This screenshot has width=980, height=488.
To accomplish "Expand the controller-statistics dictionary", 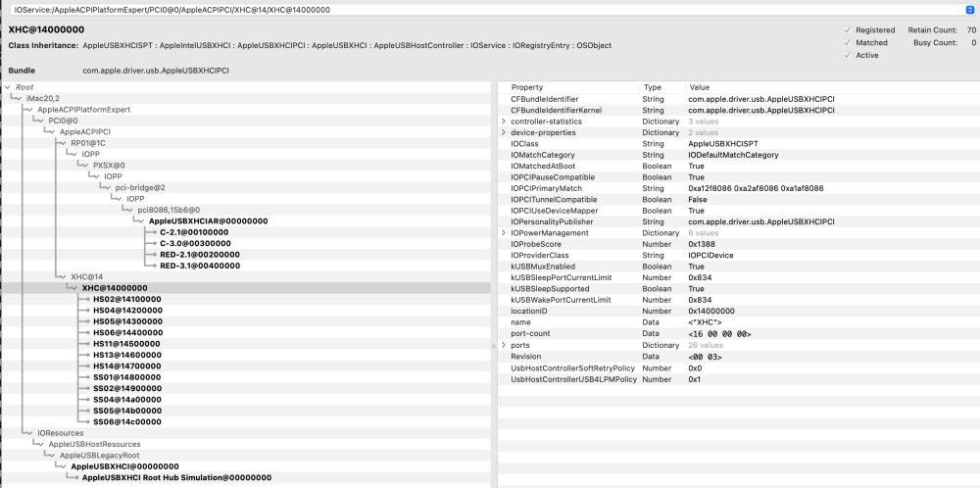I will coord(504,122).
